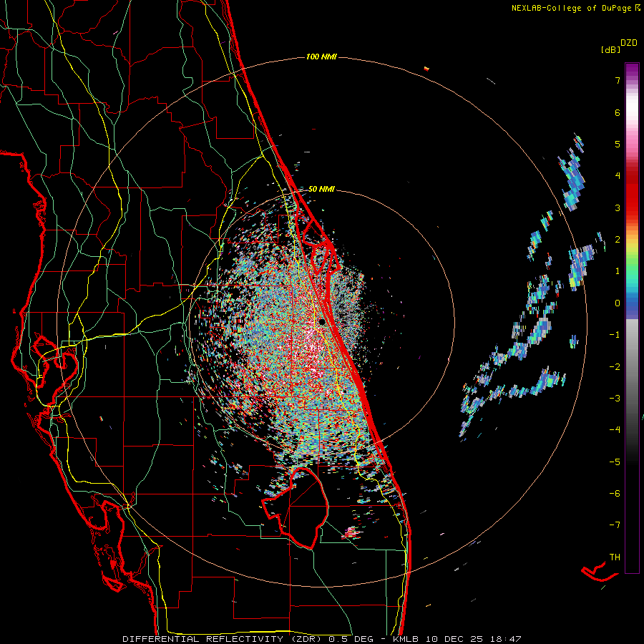Click the TH label at the color scale bottom
The image size is (644, 644).
[x=615, y=557]
